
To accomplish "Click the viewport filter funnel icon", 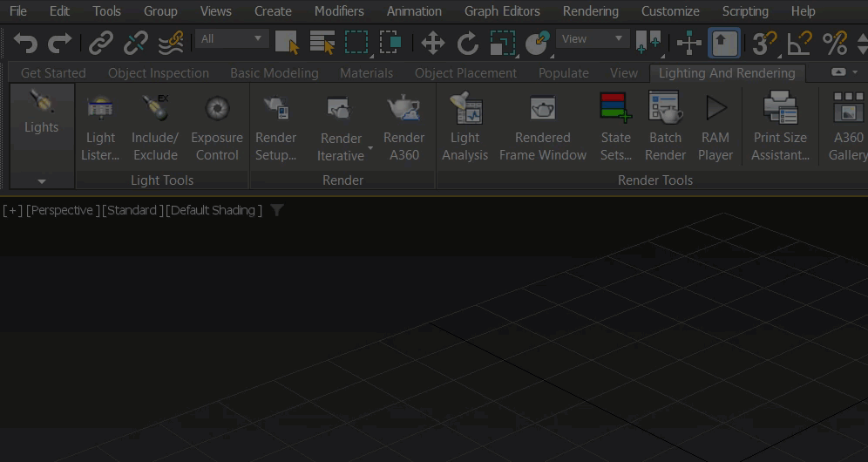I will (277, 210).
